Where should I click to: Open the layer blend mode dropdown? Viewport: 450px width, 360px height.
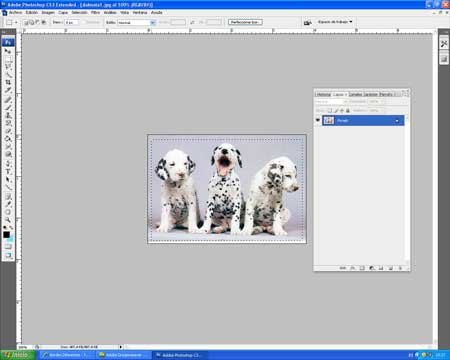tap(331, 101)
